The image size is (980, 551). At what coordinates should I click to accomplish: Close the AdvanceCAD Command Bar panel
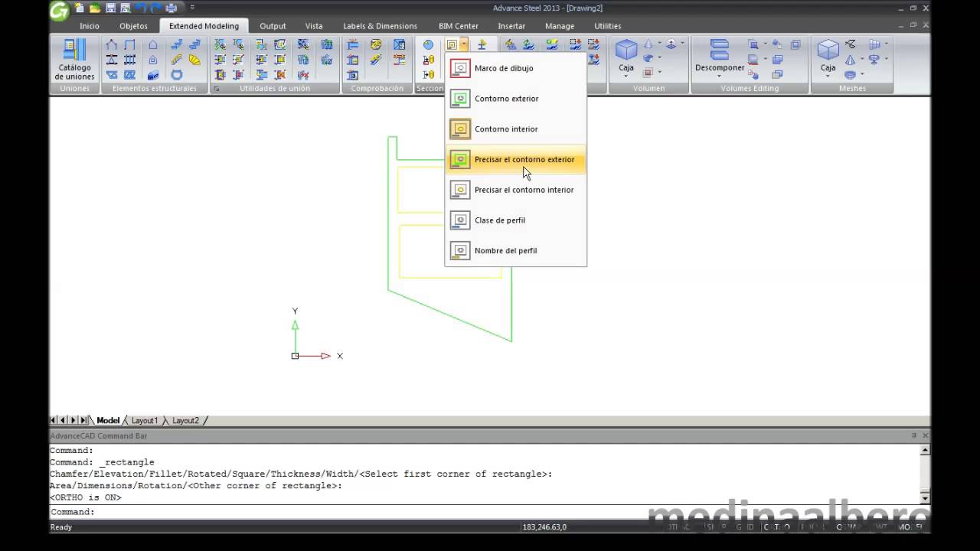(x=925, y=435)
